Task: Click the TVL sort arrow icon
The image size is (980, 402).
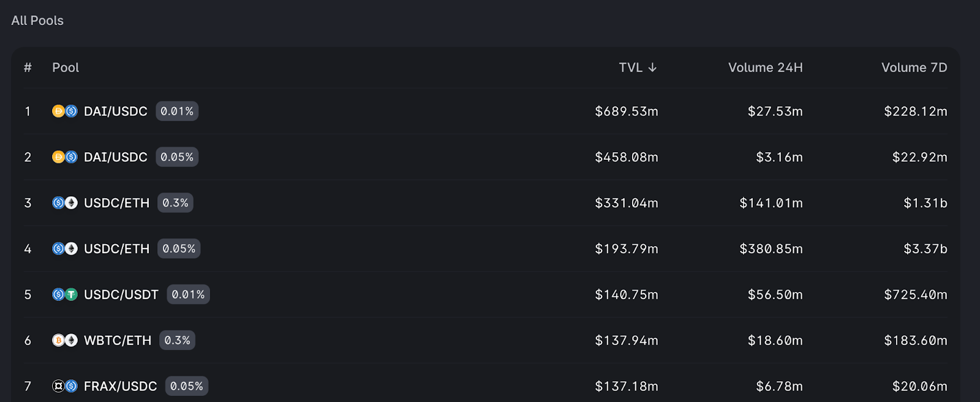Action: pyautogui.click(x=652, y=67)
